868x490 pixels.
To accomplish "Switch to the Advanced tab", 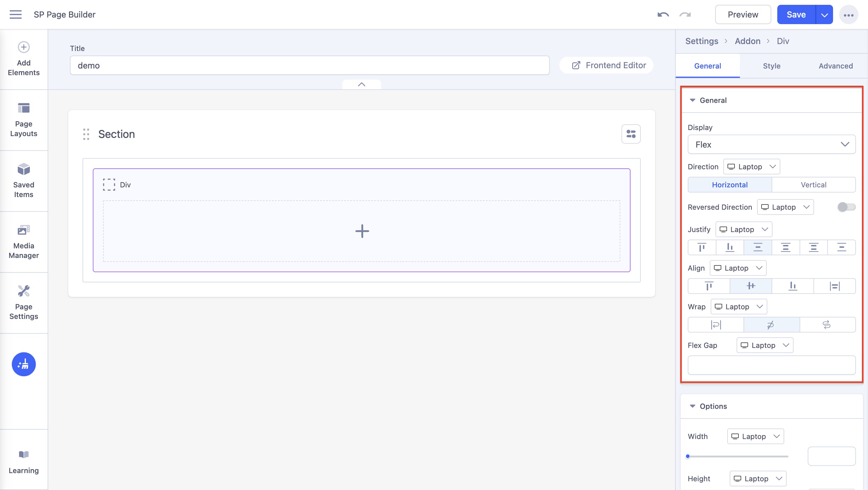I will 835,66.
